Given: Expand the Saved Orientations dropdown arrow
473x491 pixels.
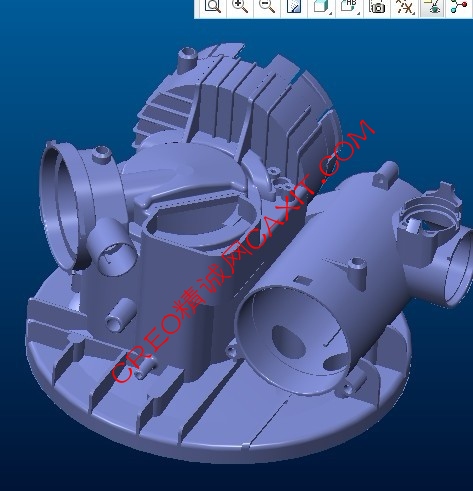Looking at the screenshot, I should pos(359,13).
